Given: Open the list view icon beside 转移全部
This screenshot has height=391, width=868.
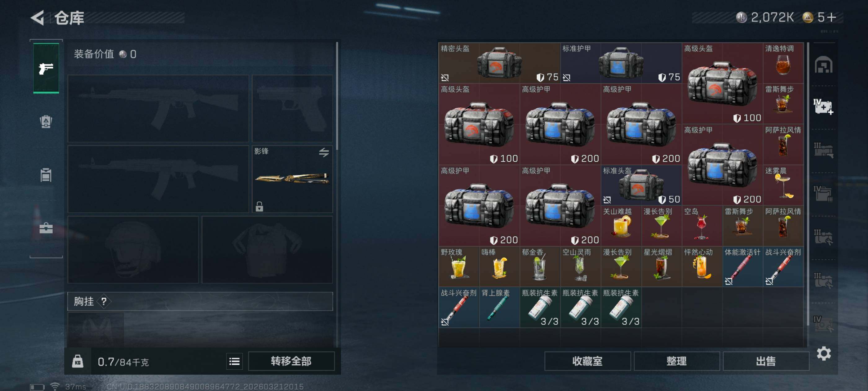Looking at the screenshot, I should (234, 362).
